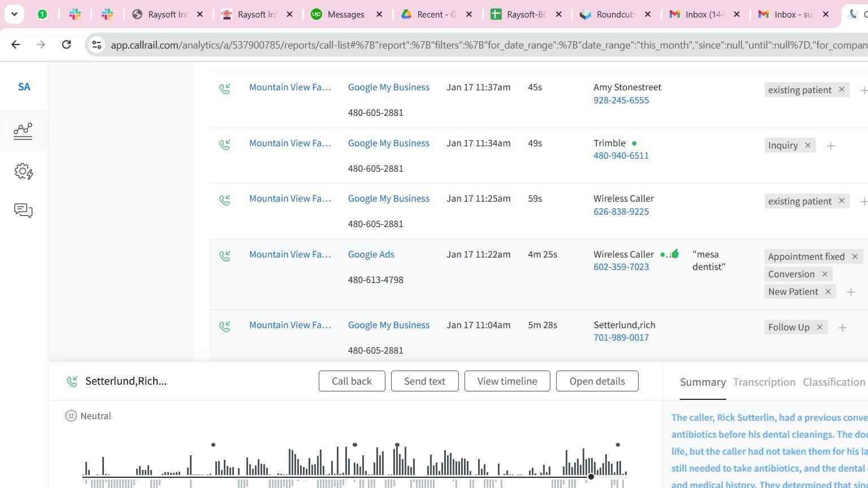Click the 4m 25s call duration
The image size is (868, 488).
pyautogui.click(x=542, y=254)
